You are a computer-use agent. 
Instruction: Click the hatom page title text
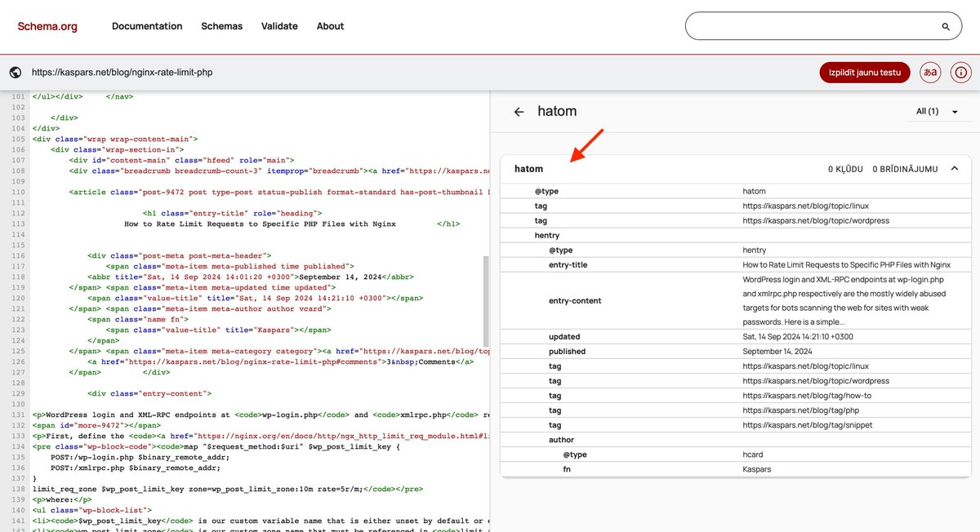[557, 112]
